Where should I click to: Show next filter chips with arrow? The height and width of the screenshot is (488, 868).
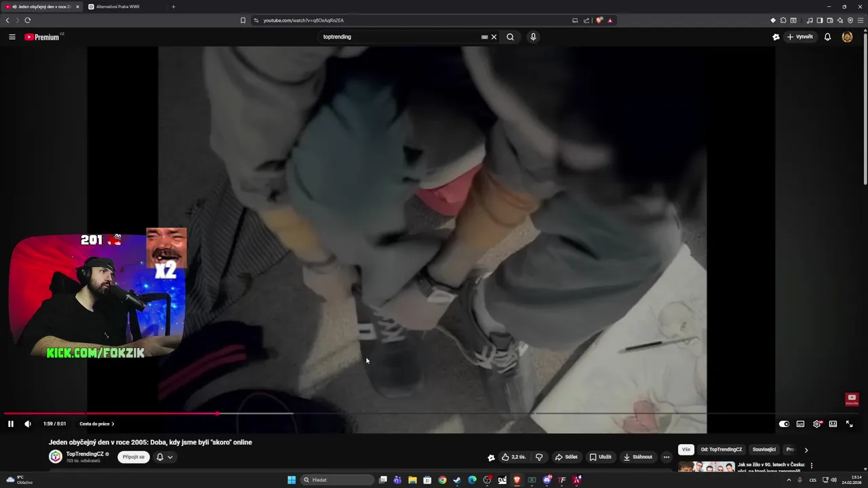tap(806, 450)
